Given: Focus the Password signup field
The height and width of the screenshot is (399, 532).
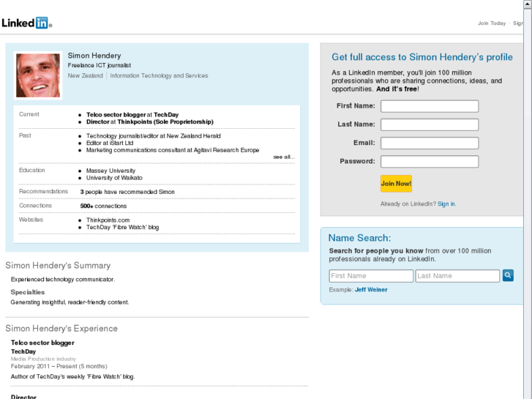Looking at the screenshot, I should pyautogui.click(x=430, y=161).
